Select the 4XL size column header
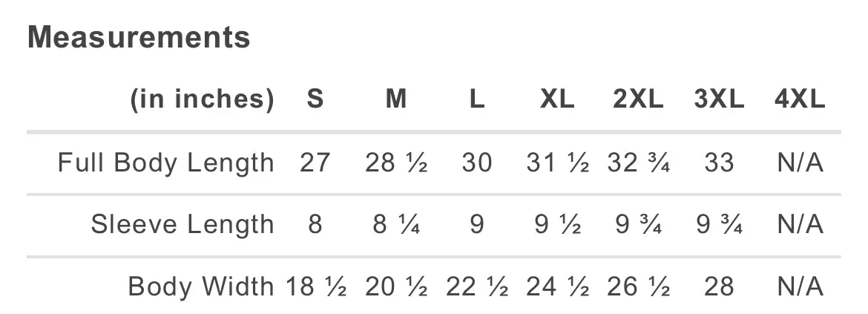Screen dimensions: 868x314 800,99
